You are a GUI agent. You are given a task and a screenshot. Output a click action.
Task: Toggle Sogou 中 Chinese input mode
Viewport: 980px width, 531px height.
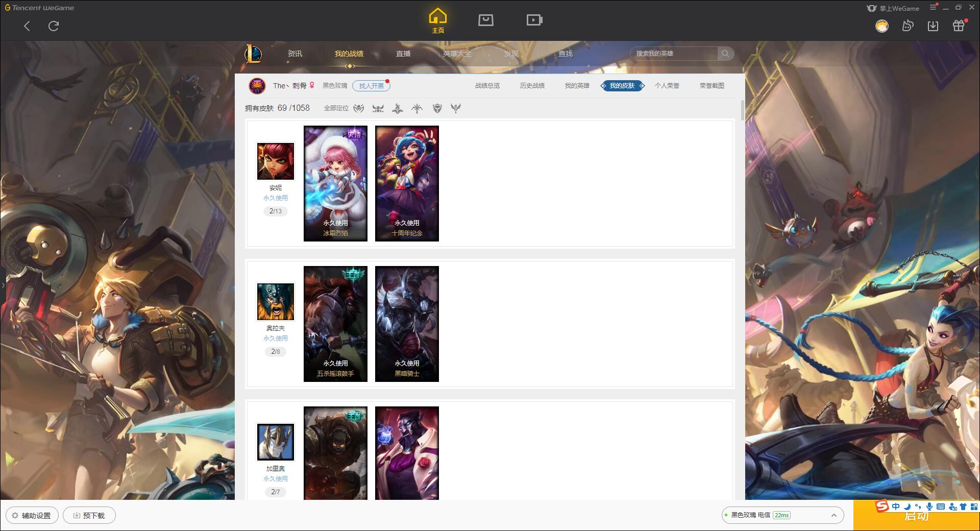pos(896,506)
